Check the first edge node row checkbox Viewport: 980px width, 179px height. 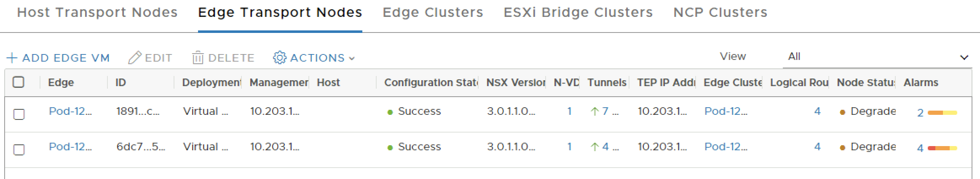coord(19,114)
